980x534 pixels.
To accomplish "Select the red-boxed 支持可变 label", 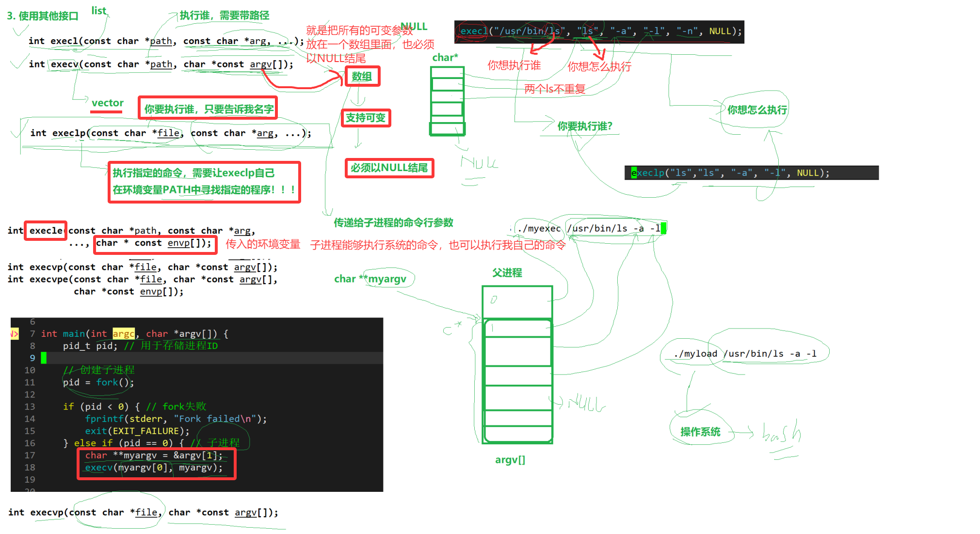I will coord(366,118).
